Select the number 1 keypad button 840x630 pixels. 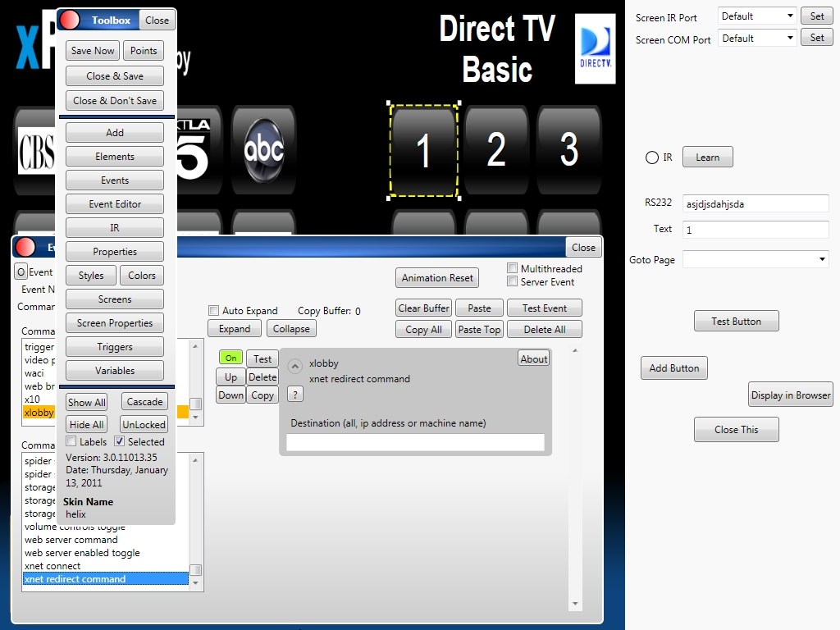pos(423,151)
